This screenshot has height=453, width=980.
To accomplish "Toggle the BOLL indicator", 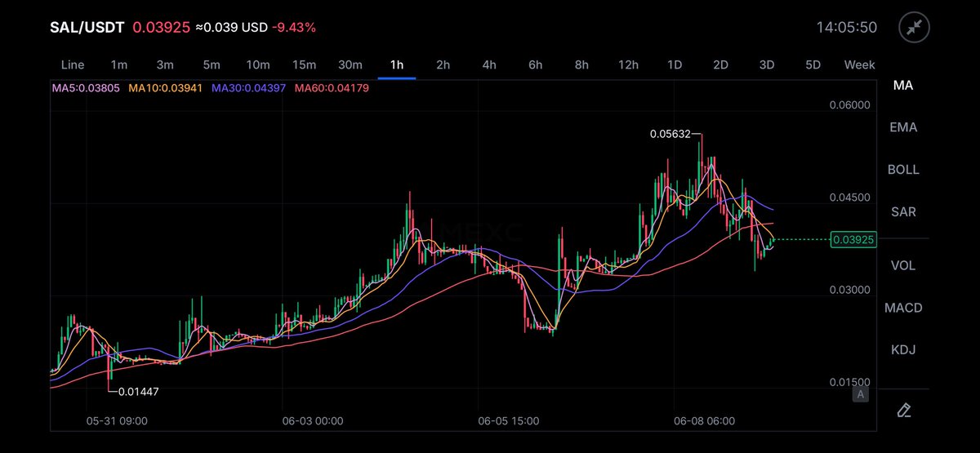I will click(x=903, y=170).
